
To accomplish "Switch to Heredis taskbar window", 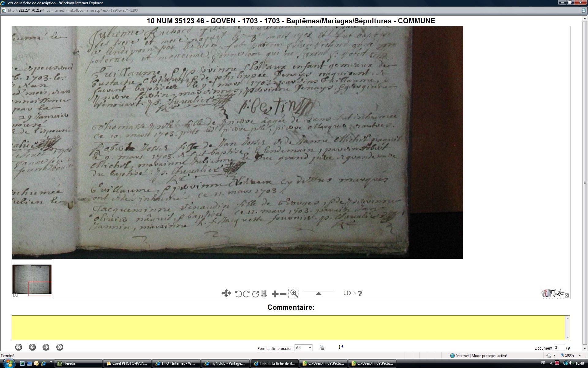I will pos(79,363).
